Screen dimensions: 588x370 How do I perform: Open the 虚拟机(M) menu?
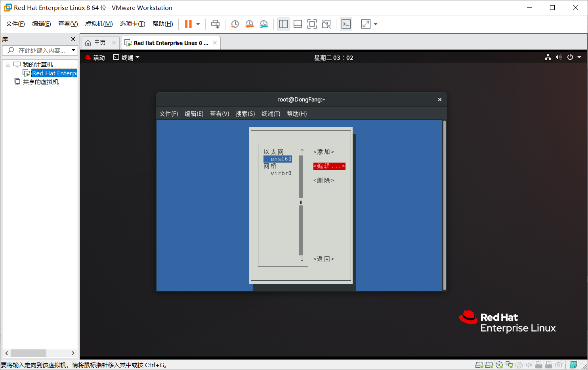pos(99,24)
